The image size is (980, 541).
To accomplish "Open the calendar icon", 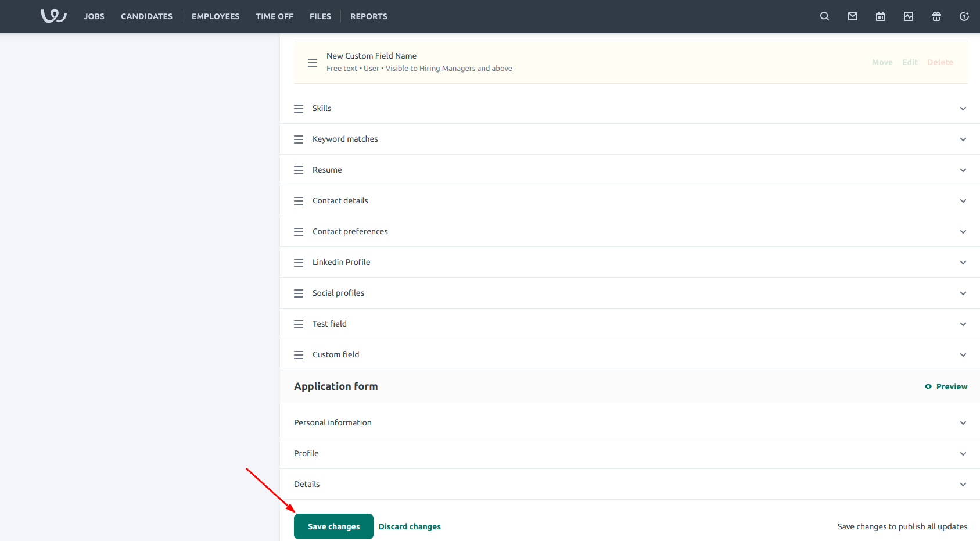I will click(x=880, y=16).
